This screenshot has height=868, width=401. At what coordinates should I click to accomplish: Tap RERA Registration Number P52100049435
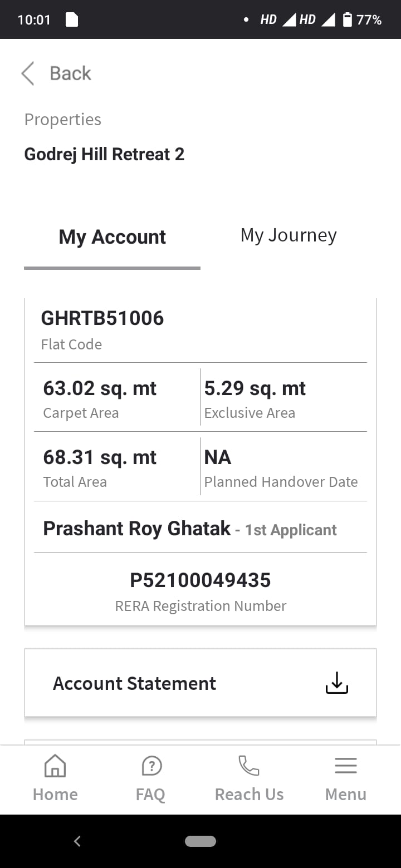[200, 580]
